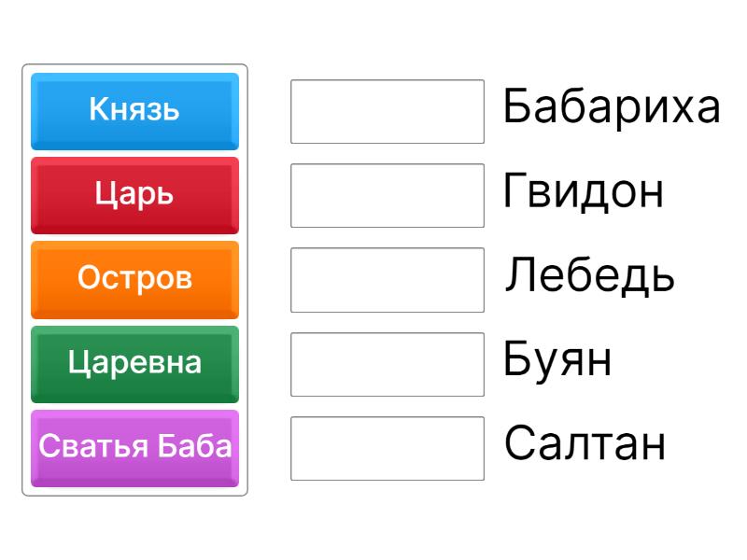
Task: Select the Сватья Баба tile
Action: (134, 446)
